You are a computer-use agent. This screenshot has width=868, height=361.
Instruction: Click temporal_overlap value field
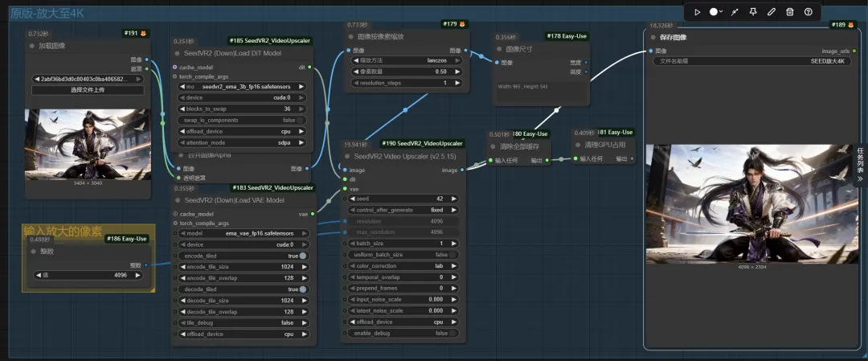tap(403, 277)
